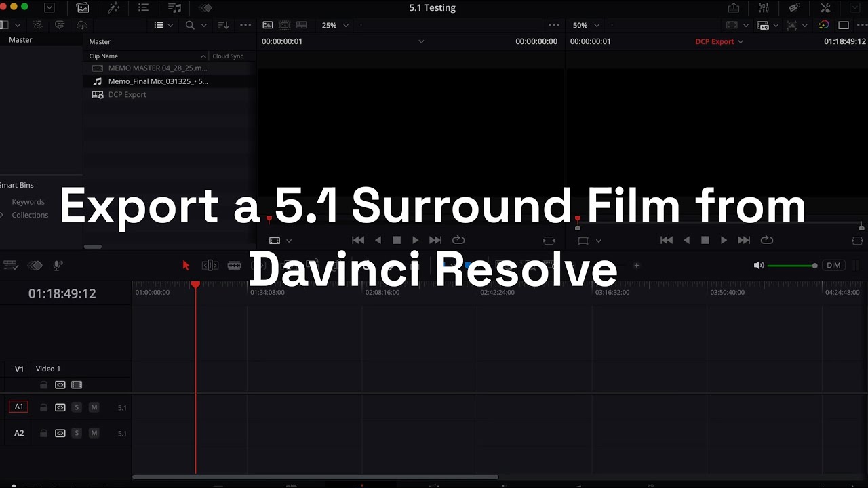Viewport: 868px width, 488px height.
Task: Click the cloud upload icon
Action: [x=82, y=25]
